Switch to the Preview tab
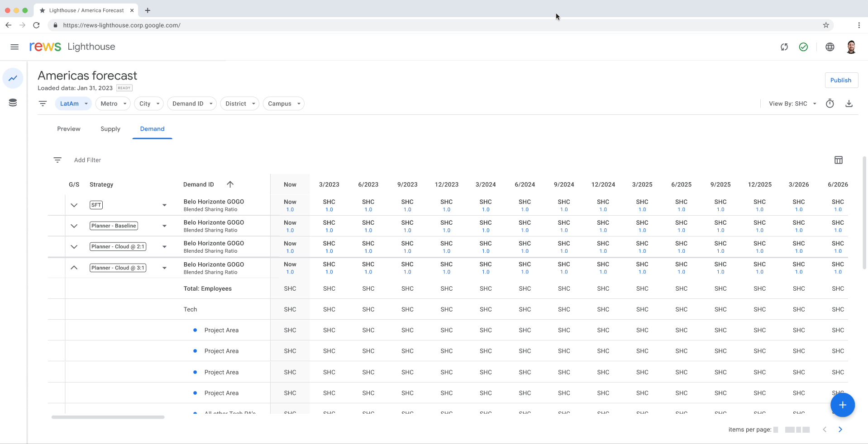The height and width of the screenshot is (444, 868). click(x=69, y=129)
